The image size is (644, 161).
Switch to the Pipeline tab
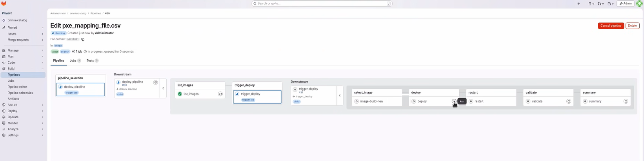click(59, 61)
